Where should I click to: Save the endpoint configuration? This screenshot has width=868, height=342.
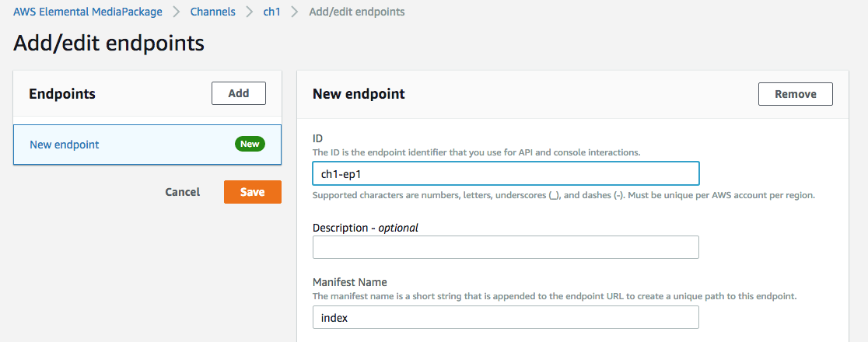pyautogui.click(x=252, y=192)
